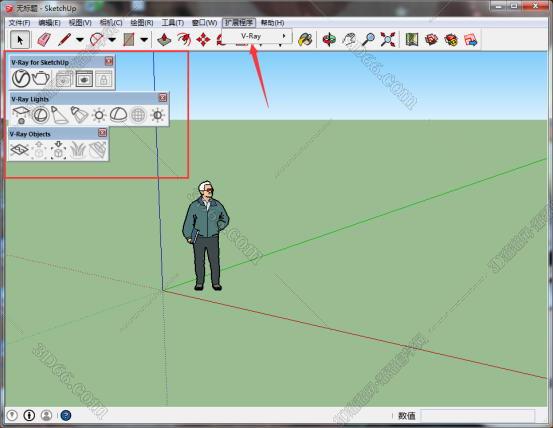
Task: Click the V-Ray interactive render icon
Action: pyautogui.click(x=64, y=78)
